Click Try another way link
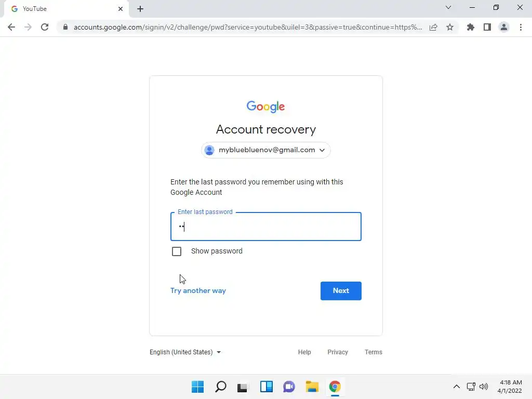Screen dimensions: 532x399 198,291
